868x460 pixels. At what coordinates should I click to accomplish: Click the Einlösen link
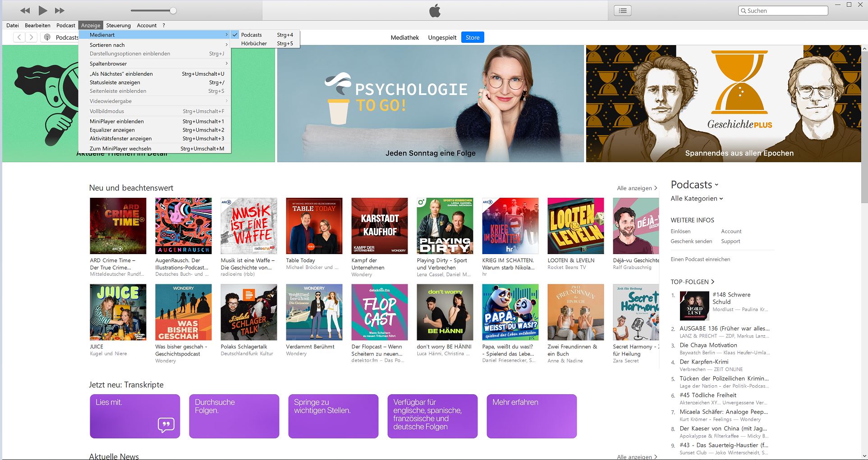tap(680, 231)
